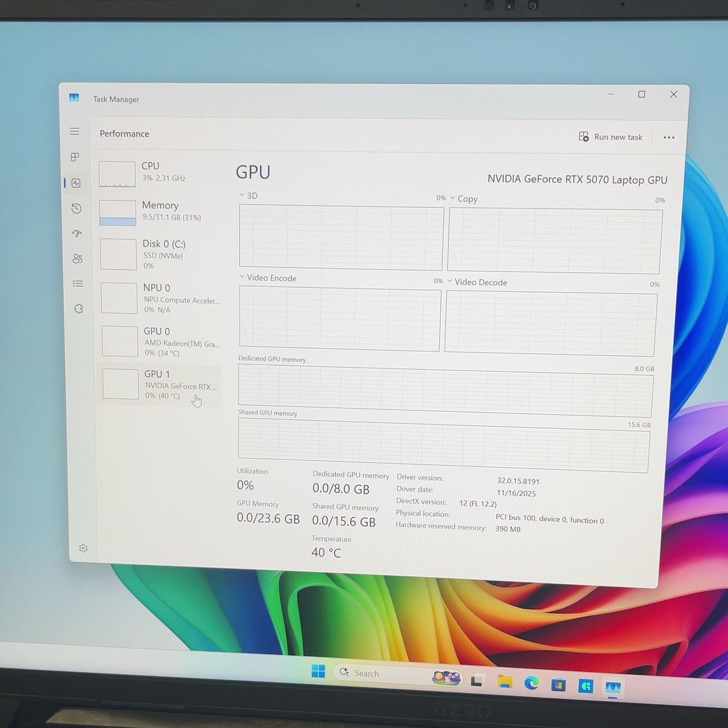This screenshot has width=728, height=728.
Task: Open the Details page icon
Action: [x=78, y=283]
